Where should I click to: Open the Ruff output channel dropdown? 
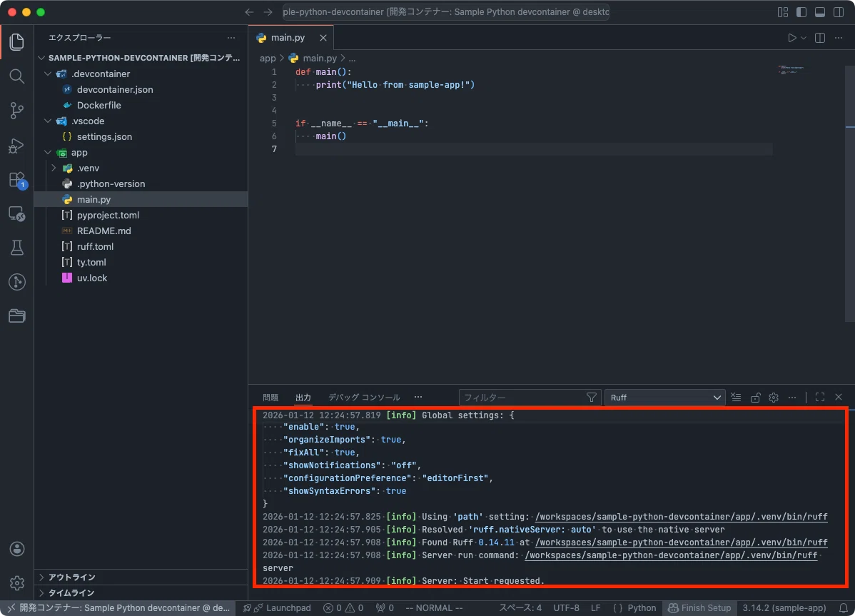point(664,398)
